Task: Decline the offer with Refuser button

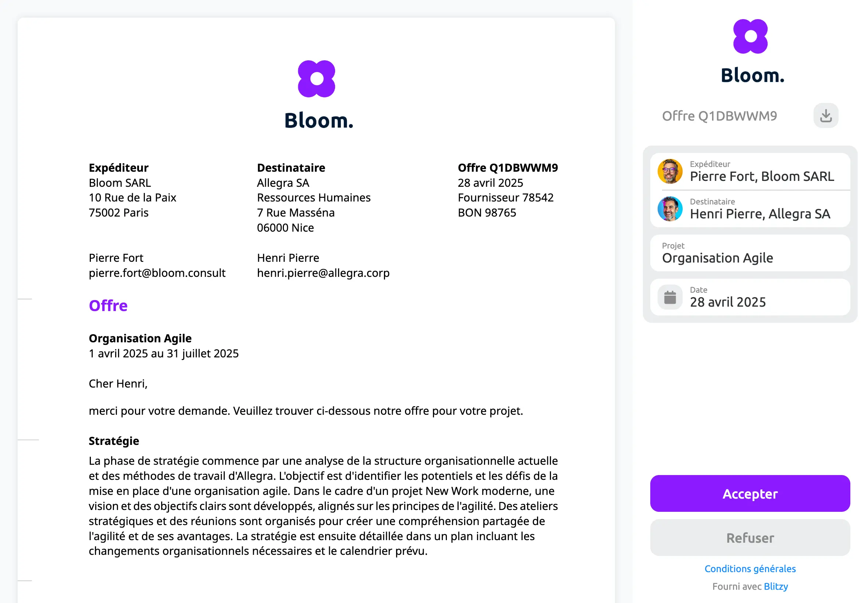Action: pos(750,538)
